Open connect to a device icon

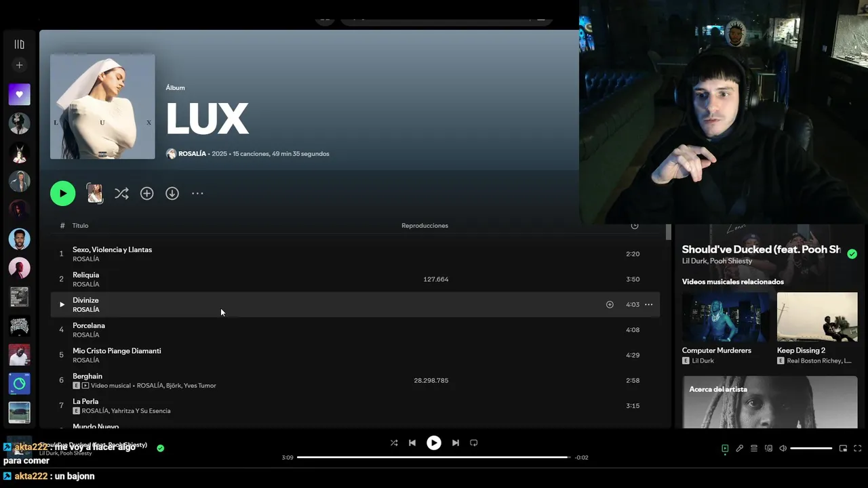tap(769, 448)
